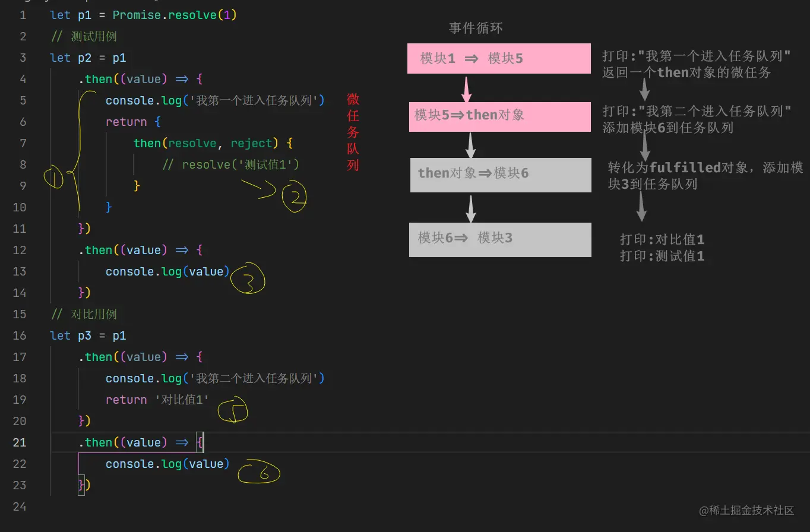Click the 'resolve(1)' call on line 1
Image resolution: width=810 pixels, height=532 pixels.
pyautogui.click(x=203, y=15)
